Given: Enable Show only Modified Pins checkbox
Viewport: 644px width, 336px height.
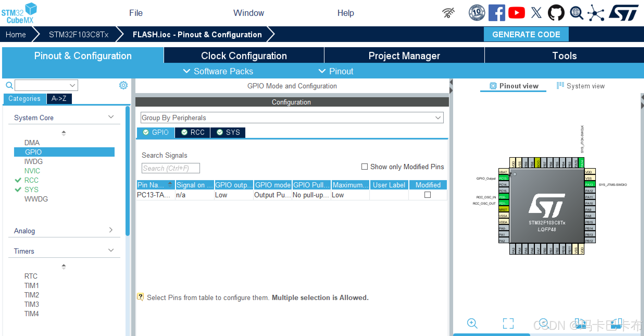Looking at the screenshot, I should pyautogui.click(x=365, y=167).
